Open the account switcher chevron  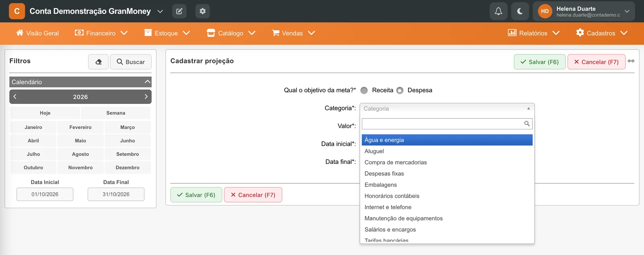coord(160,11)
